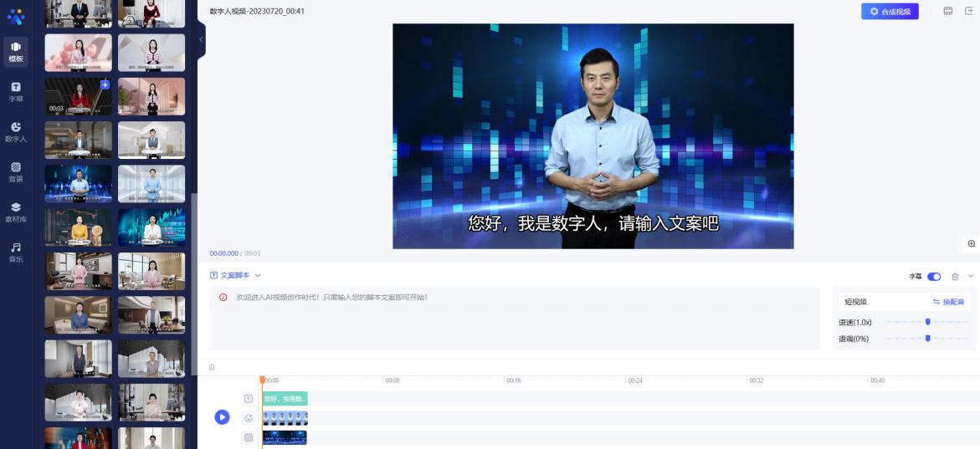This screenshot has height=449, width=980.
Task: Select the blue background clip on timeline
Action: 285,438
